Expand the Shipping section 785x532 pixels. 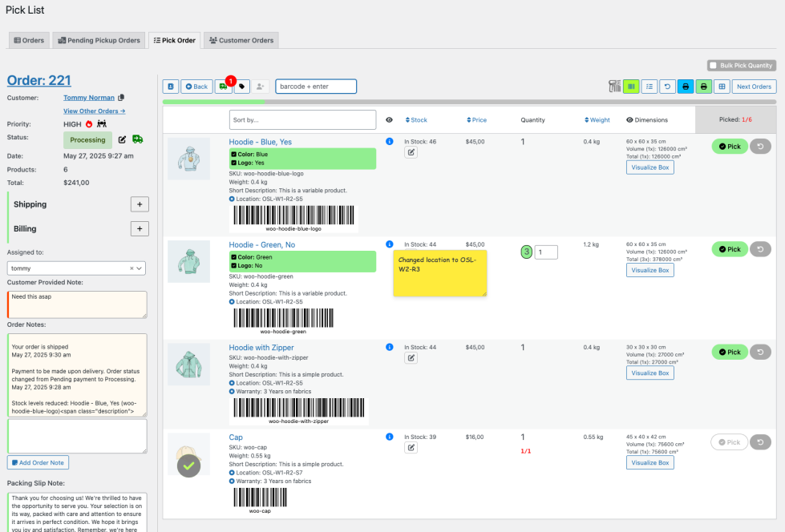pos(139,204)
